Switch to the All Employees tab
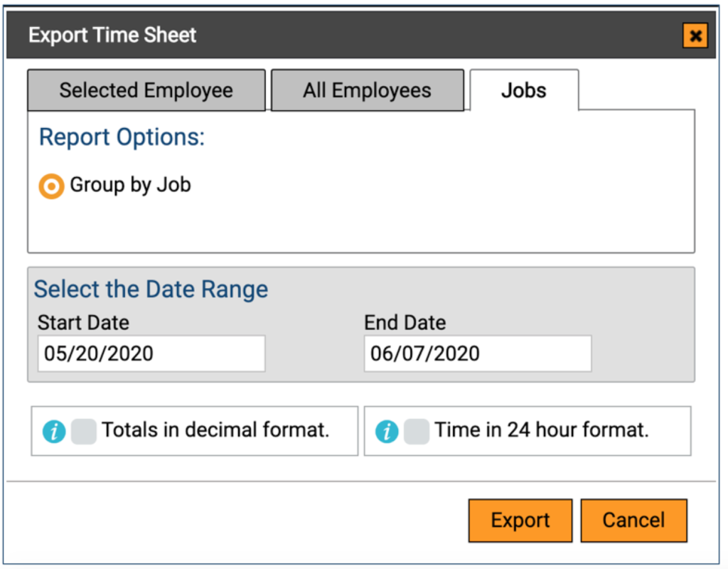This screenshot has width=728, height=569. click(367, 90)
